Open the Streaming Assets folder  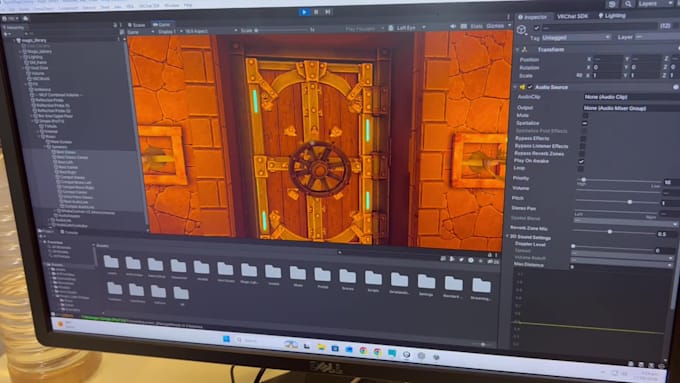(x=481, y=288)
